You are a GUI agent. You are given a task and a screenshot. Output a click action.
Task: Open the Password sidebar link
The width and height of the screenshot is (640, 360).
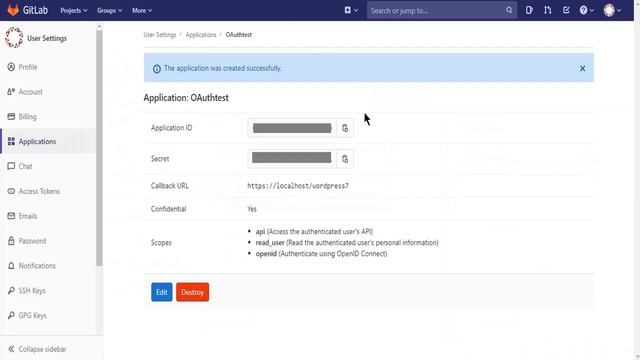(x=32, y=241)
